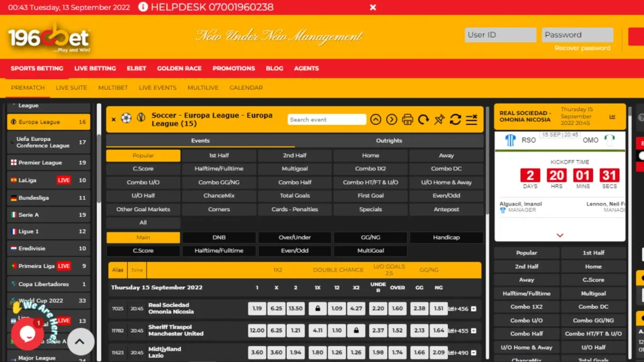Image resolution: width=644 pixels, height=362 pixels.
Task: Expand the Sheriff Tiraspol row dropdown box
Action: (474, 331)
